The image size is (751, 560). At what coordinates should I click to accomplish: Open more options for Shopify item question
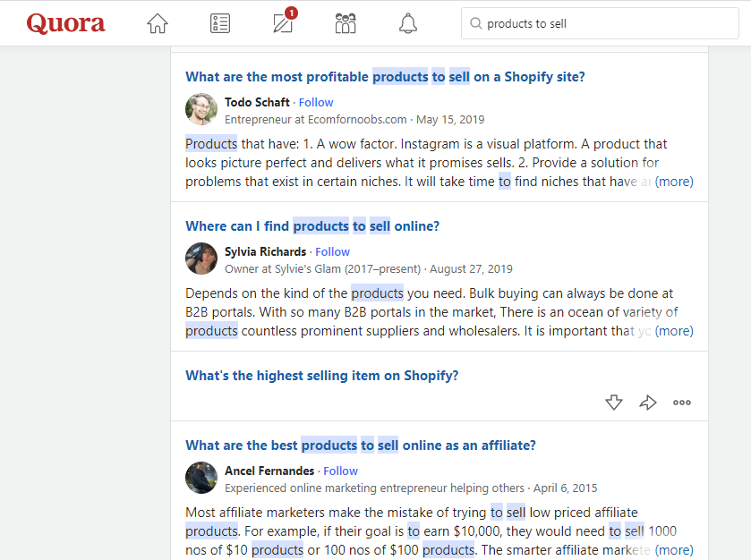(681, 403)
